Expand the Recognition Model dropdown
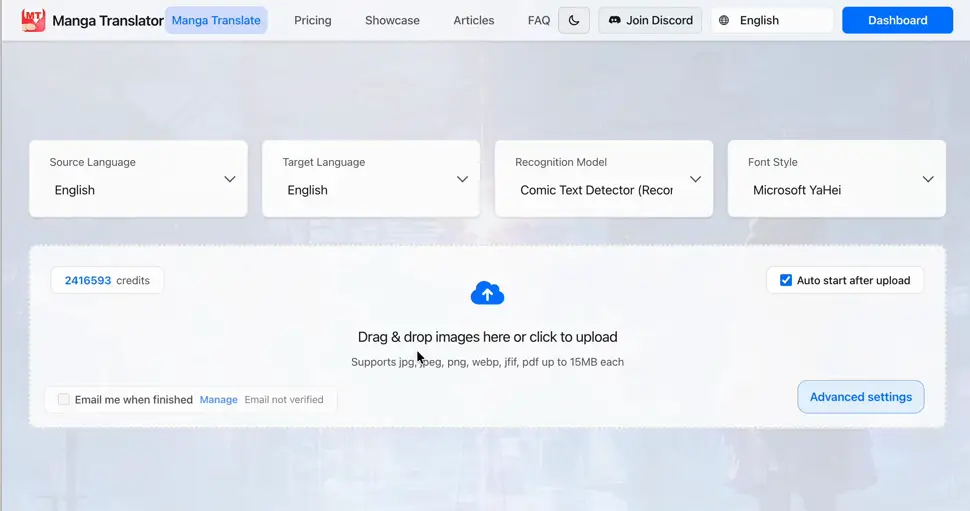This screenshot has height=511, width=970. (x=604, y=179)
